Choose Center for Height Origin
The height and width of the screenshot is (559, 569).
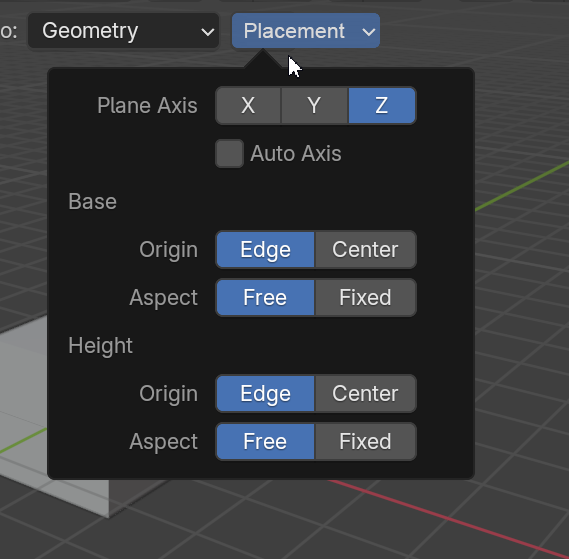pyautogui.click(x=365, y=394)
